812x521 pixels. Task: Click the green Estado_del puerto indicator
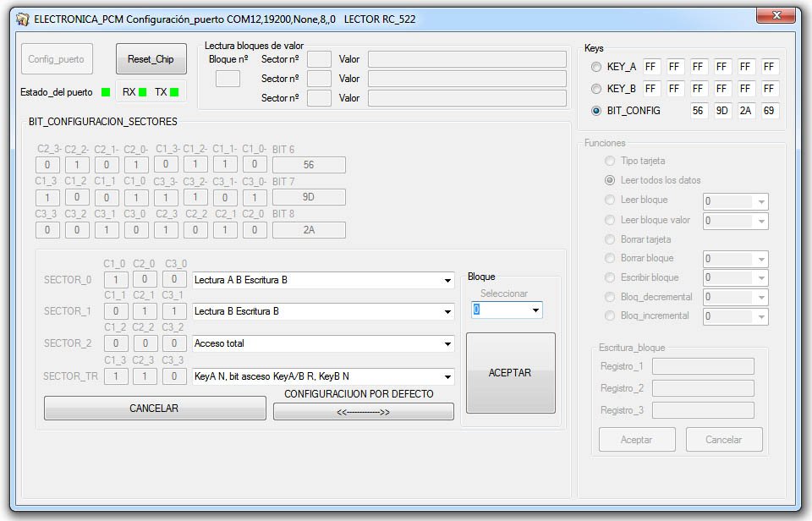click(x=106, y=92)
